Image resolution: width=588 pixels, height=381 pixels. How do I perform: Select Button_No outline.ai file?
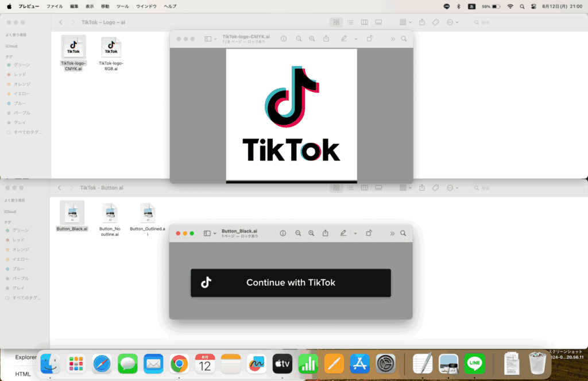[110, 220]
